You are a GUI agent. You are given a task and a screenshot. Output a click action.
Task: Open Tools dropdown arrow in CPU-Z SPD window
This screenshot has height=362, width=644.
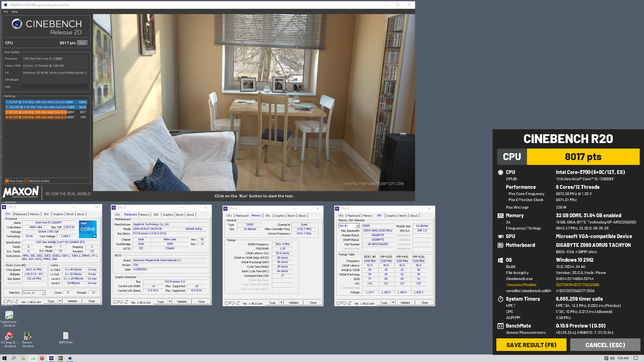click(x=393, y=303)
